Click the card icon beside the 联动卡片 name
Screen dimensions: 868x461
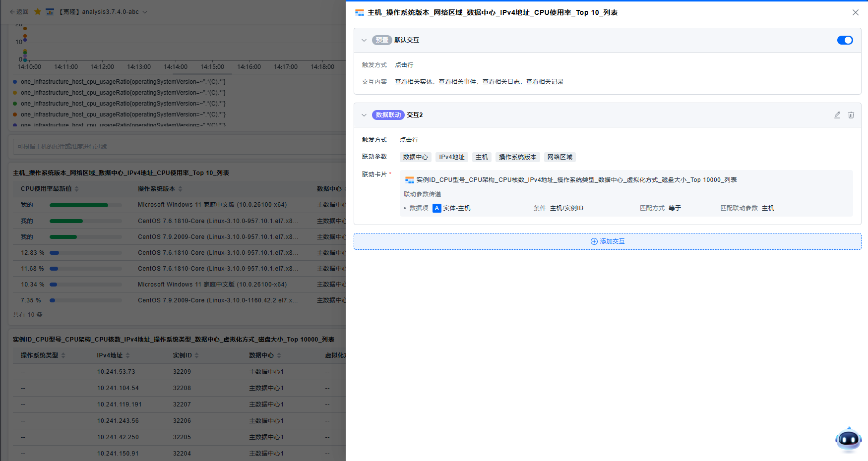coord(409,179)
